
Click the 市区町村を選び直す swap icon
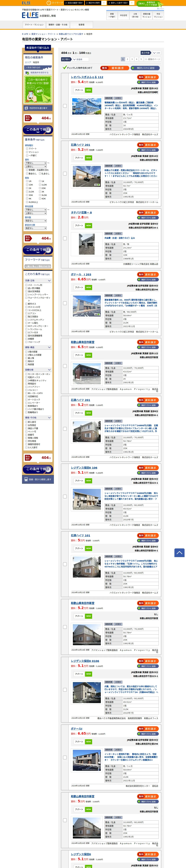[26, 108]
